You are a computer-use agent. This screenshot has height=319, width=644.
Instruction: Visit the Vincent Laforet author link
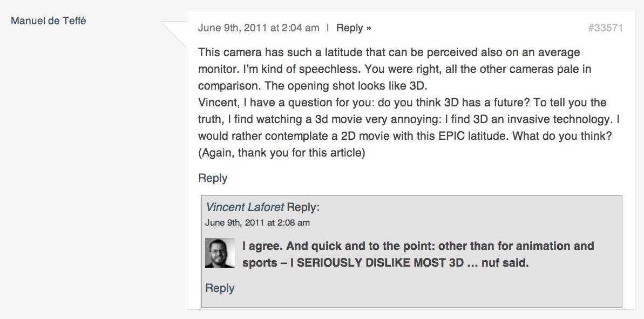tap(245, 207)
